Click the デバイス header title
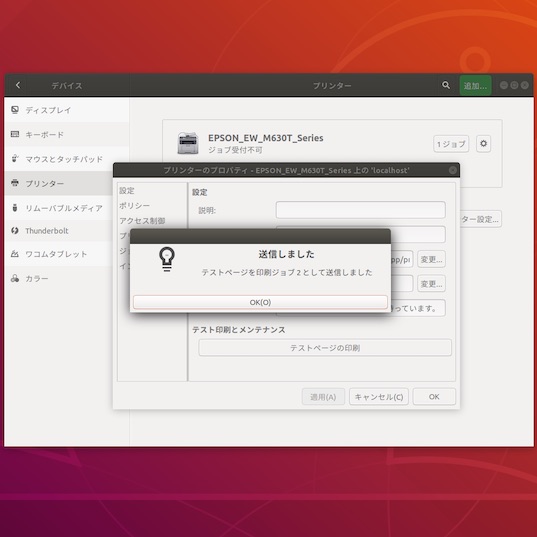Screen dimensions: 537x537 coord(67,85)
